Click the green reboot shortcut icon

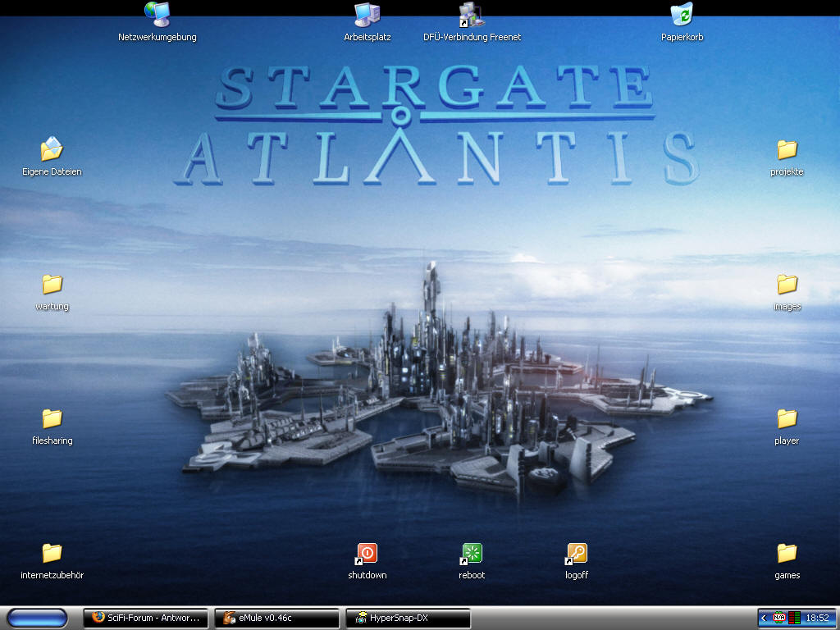click(472, 554)
